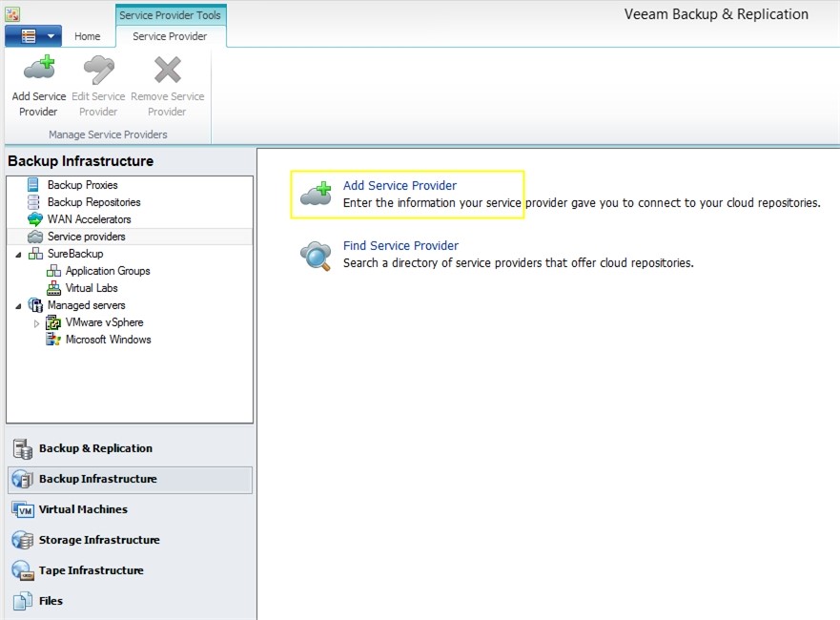840x620 pixels.
Task: Open Backup Repositories tree node
Action: point(93,202)
